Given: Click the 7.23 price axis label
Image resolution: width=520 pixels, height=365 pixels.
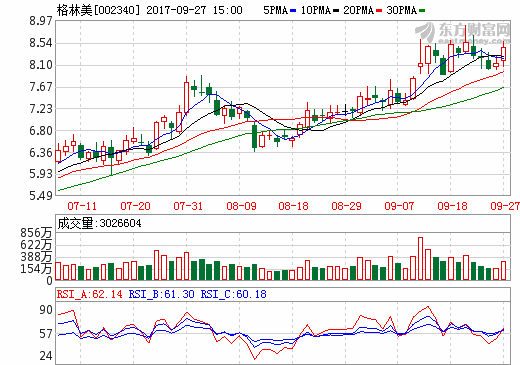Looking at the screenshot, I should click(x=41, y=109).
